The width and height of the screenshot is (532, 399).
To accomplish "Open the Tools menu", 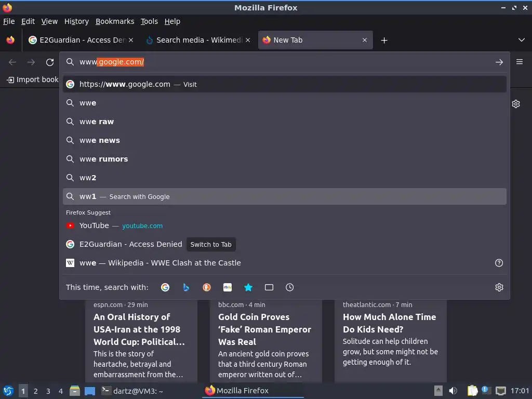I will click(149, 21).
